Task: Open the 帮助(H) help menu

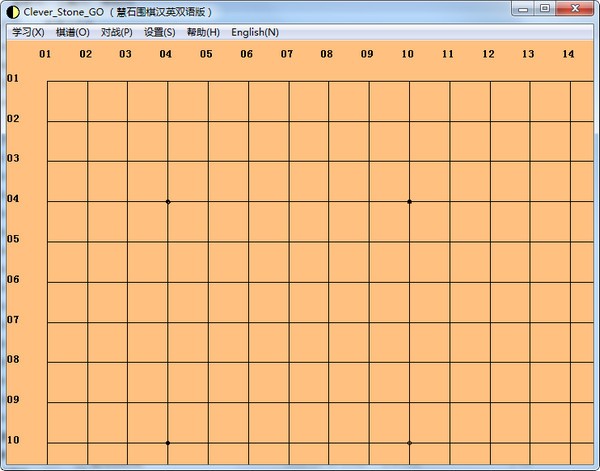Action: (203, 33)
